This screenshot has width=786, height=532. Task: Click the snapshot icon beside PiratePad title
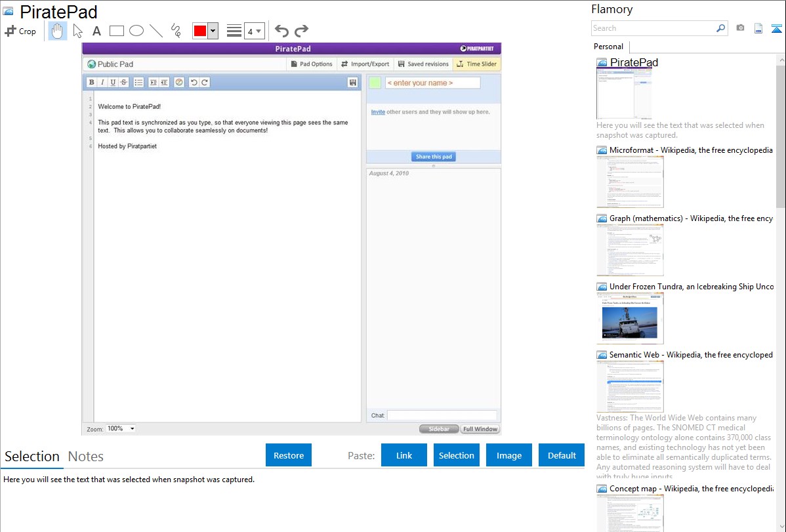(x=8, y=11)
